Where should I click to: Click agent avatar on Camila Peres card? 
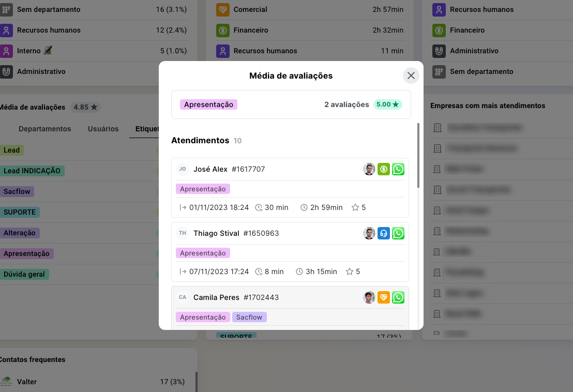[x=369, y=297]
